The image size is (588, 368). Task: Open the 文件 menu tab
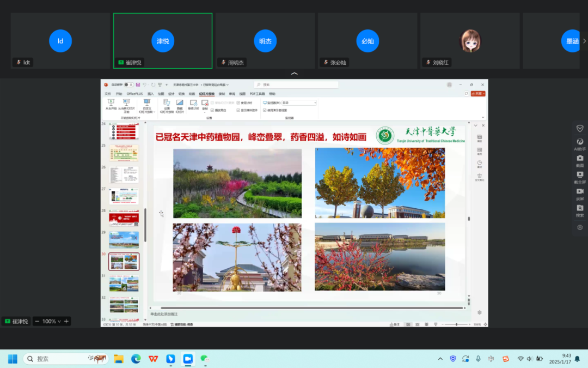108,94
